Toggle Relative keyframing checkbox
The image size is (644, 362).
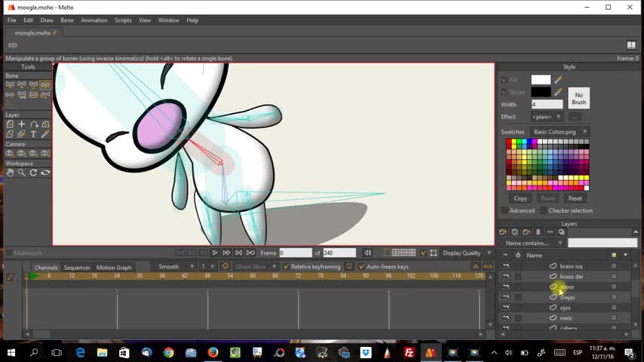[287, 267]
